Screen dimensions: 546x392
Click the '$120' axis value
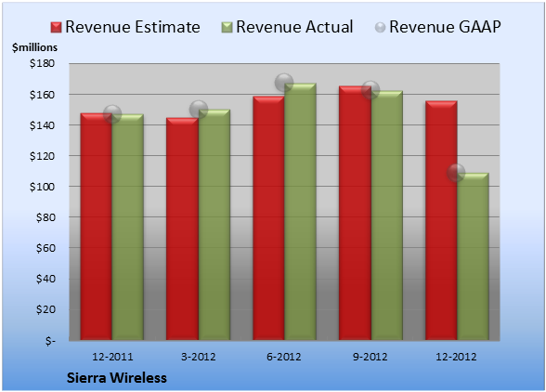[42, 156]
